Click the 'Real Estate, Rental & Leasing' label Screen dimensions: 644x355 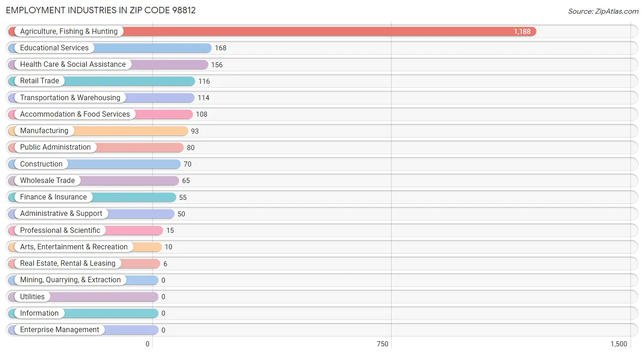(x=68, y=264)
